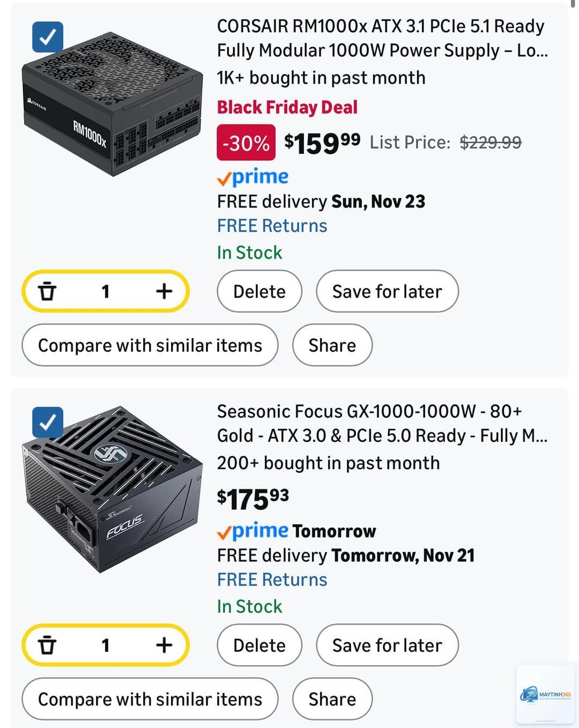Click the Prime Tomorrow logo for Seasonic
579x728 pixels.
point(296,531)
